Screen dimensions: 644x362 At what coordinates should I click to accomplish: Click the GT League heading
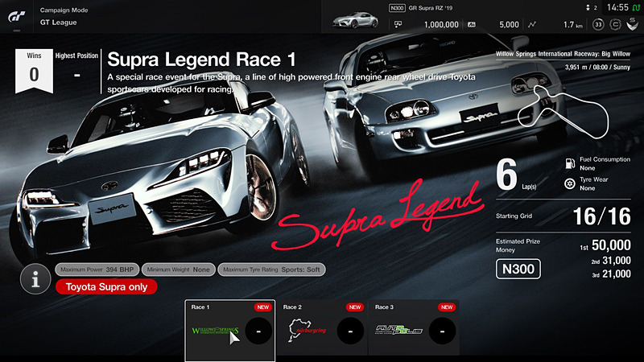coord(58,23)
